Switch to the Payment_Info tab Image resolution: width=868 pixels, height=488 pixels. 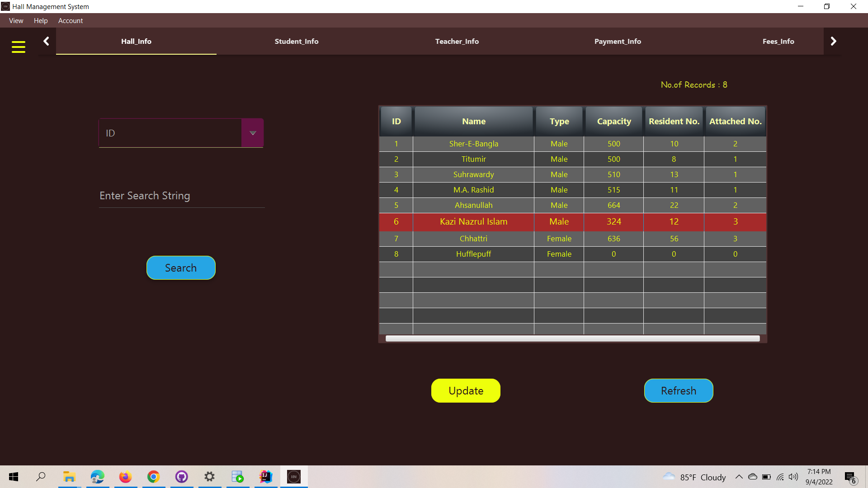coord(618,41)
